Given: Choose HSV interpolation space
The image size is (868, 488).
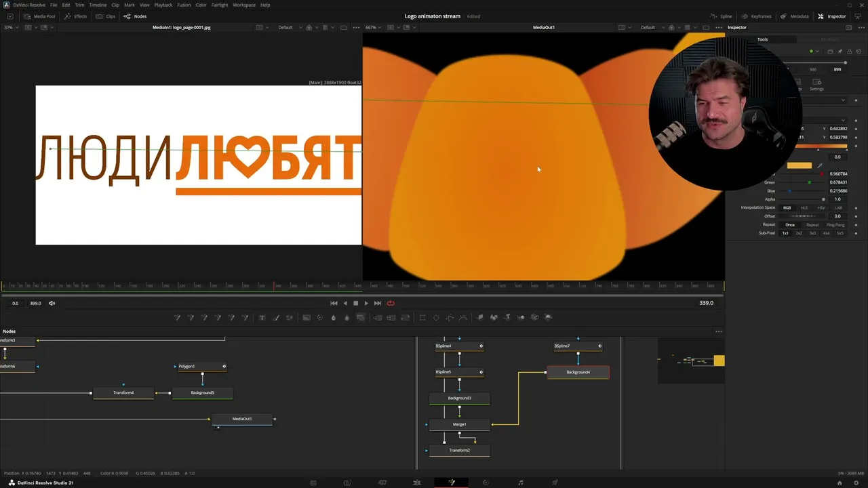Looking at the screenshot, I should [821, 208].
